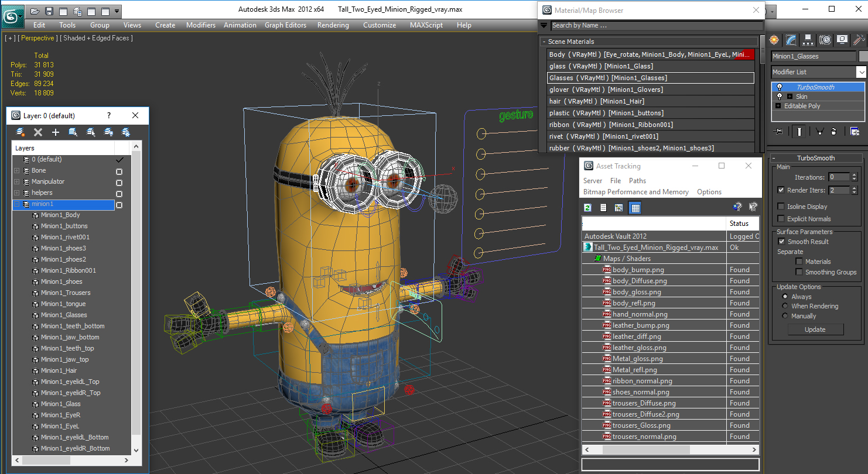
Task: Select the Always update radio button
Action: coord(785,297)
